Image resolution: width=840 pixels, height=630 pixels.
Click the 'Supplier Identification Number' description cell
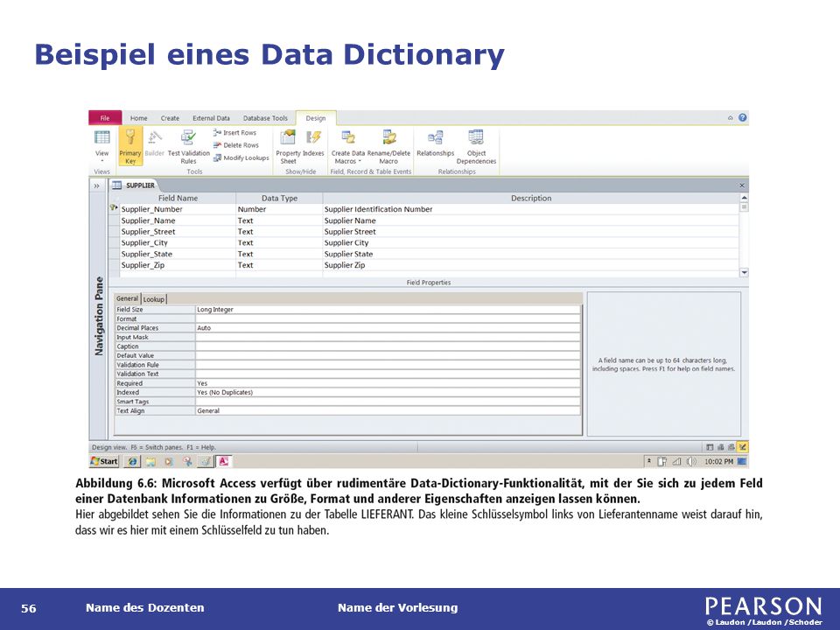(531, 209)
